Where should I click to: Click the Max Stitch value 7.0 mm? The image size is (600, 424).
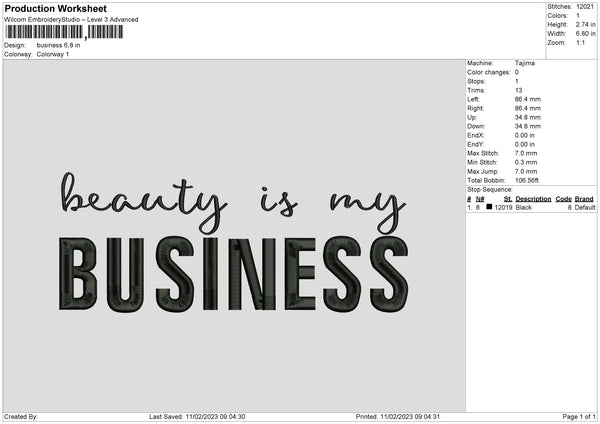coord(526,153)
